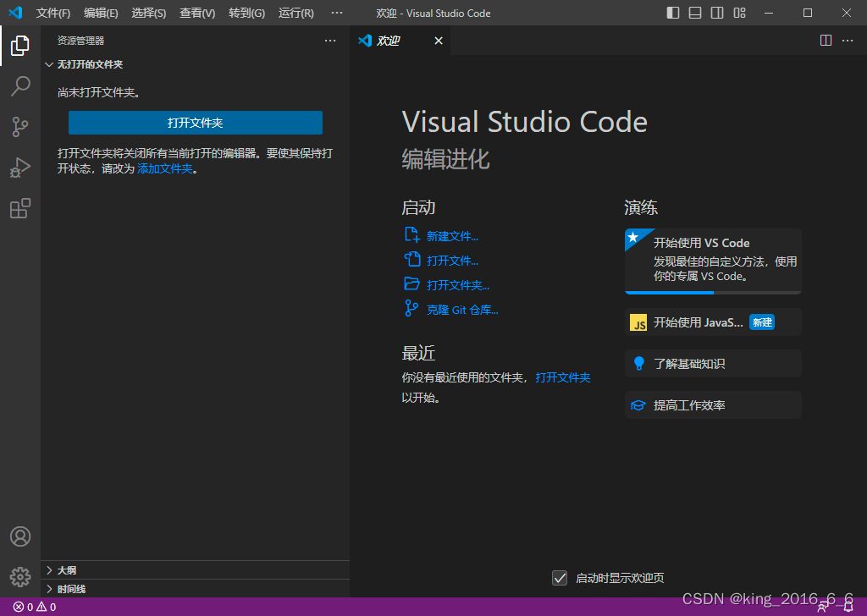
Task: Open the customize layout icon
Action: tap(740, 13)
